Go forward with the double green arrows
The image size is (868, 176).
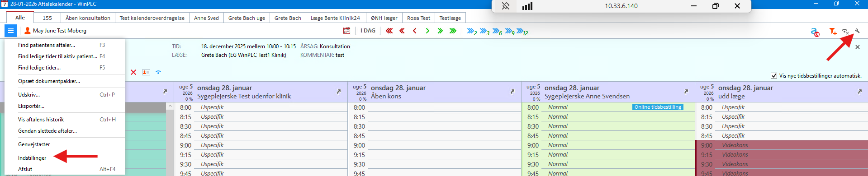tap(440, 31)
